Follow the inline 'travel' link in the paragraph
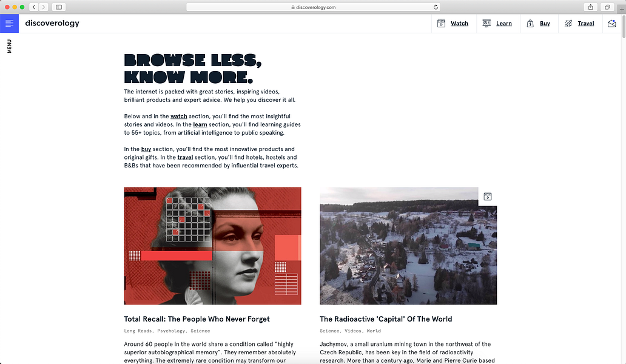The image size is (626, 364). (185, 157)
